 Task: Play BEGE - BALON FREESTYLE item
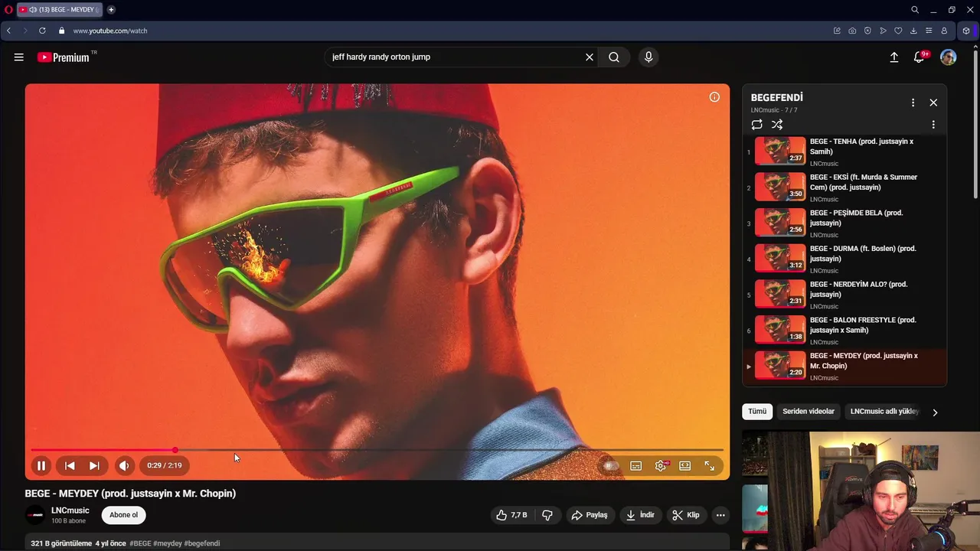point(844,331)
